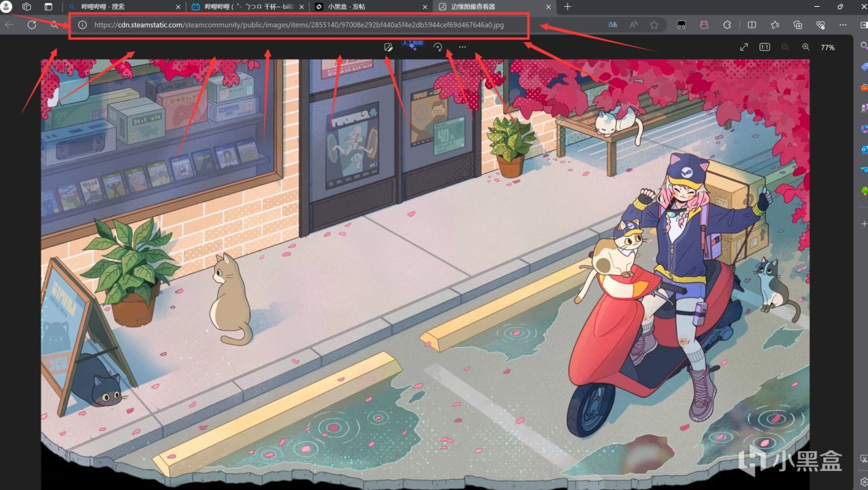The height and width of the screenshot is (490, 868).
Task: Click the cat scooter illustration image
Action: point(425,274)
